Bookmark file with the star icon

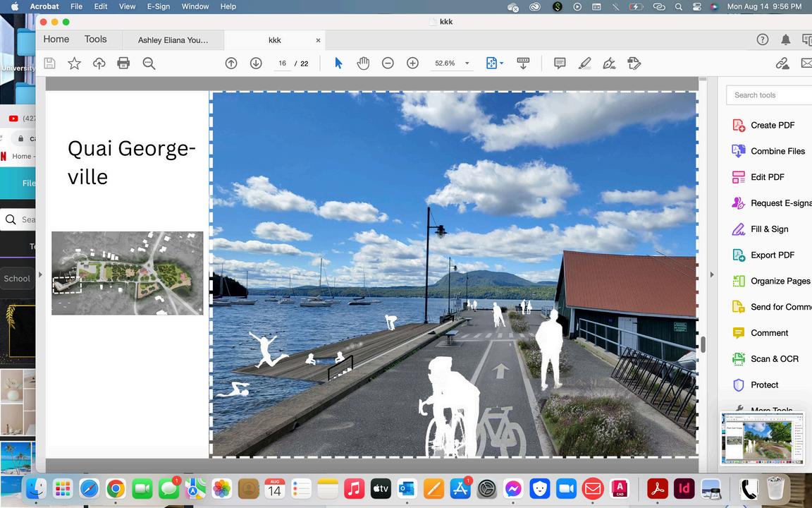[74, 64]
